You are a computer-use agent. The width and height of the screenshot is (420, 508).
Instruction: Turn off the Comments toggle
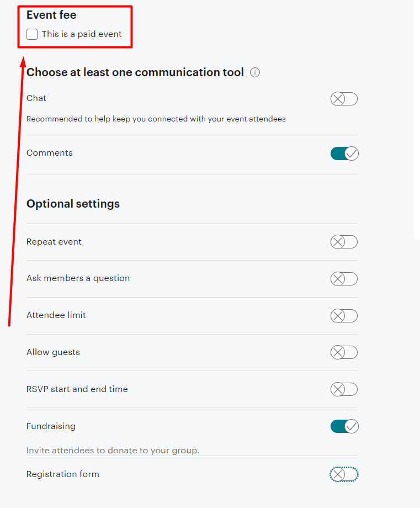coord(344,154)
